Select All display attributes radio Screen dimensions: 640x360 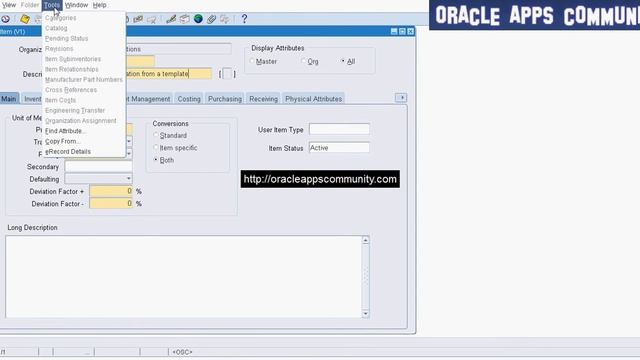tap(343, 61)
